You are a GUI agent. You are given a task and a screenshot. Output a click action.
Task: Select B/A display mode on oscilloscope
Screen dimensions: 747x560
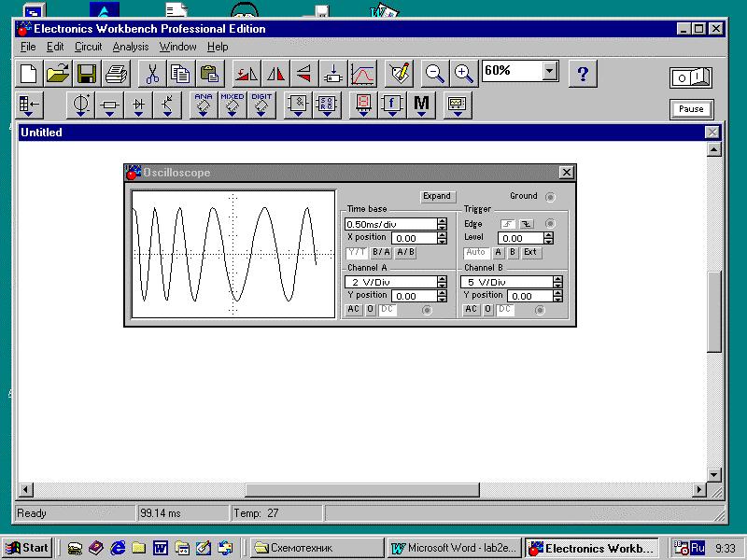381,252
